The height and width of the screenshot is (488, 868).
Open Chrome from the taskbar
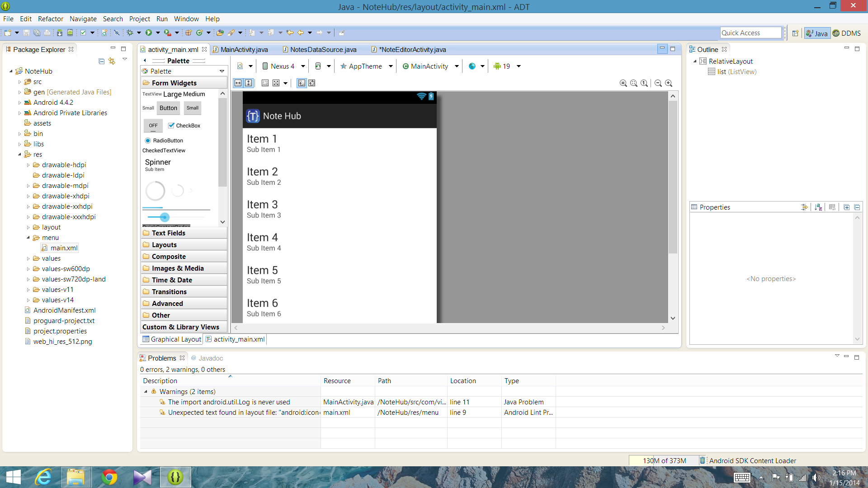[x=109, y=477]
